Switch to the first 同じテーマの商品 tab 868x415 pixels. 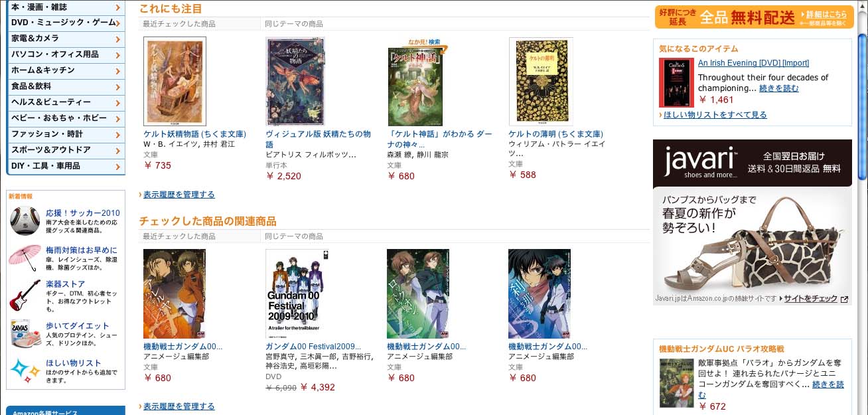click(x=294, y=24)
